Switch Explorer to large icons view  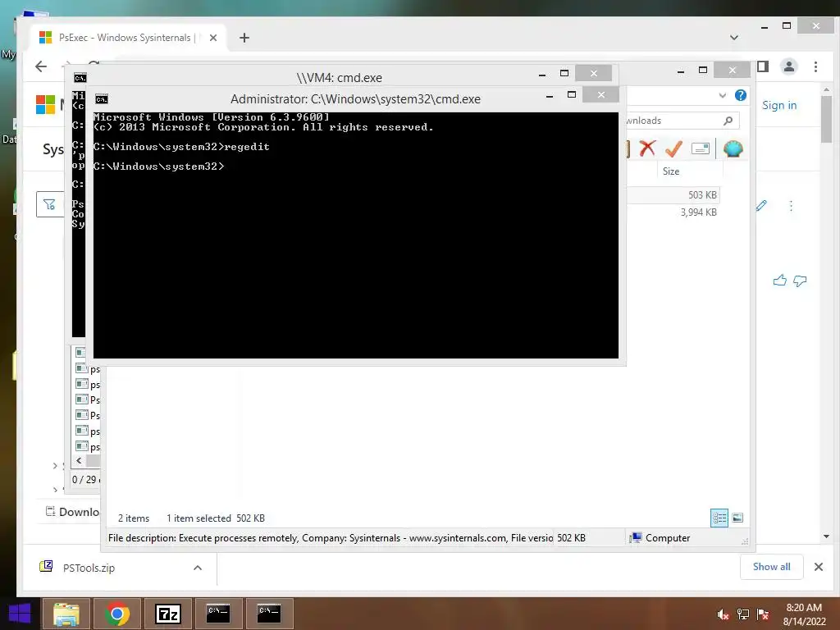point(737,518)
